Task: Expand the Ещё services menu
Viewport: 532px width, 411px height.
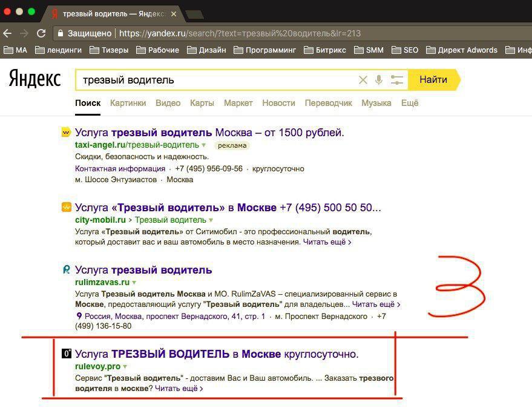Action: tap(410, 103)
